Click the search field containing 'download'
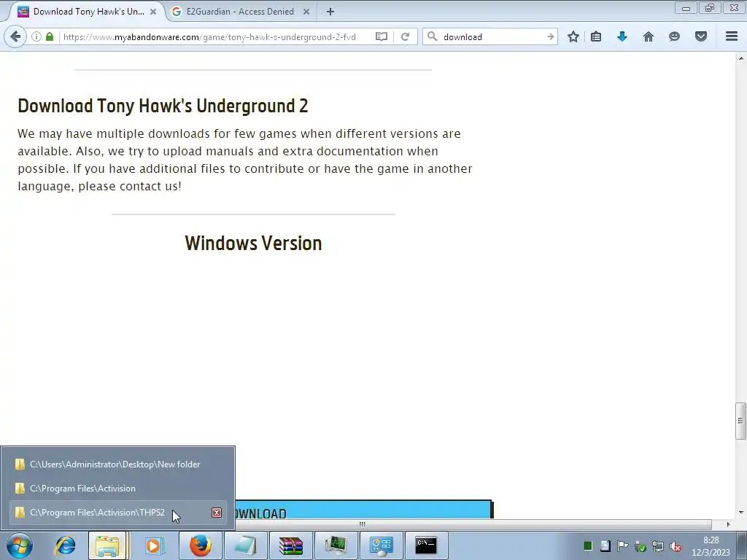This screenshot has width=747, height=560. [491, 36]
